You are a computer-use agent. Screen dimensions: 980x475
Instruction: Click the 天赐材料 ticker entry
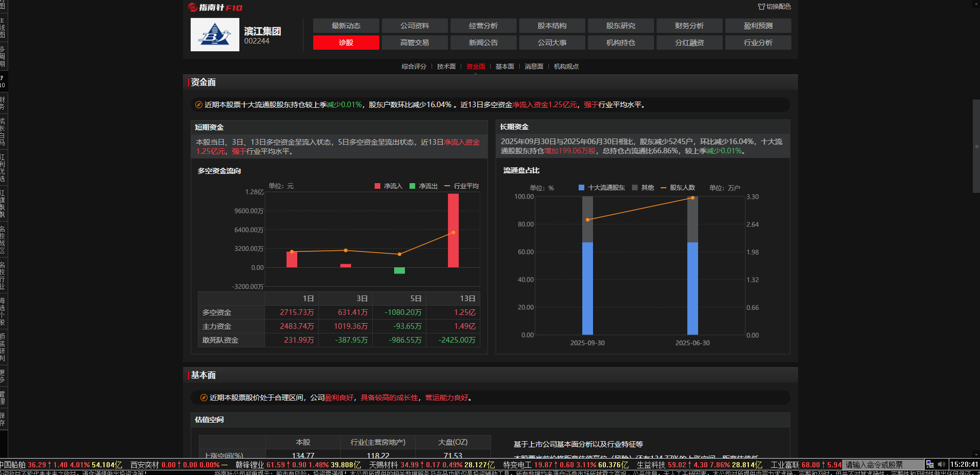pos(432,465)
